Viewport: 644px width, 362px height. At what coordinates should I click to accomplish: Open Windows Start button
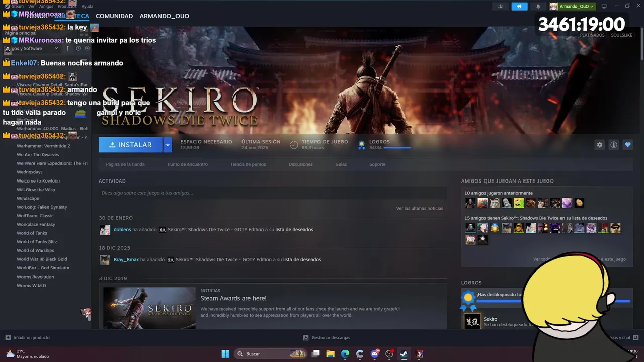(x=225, y=354)
